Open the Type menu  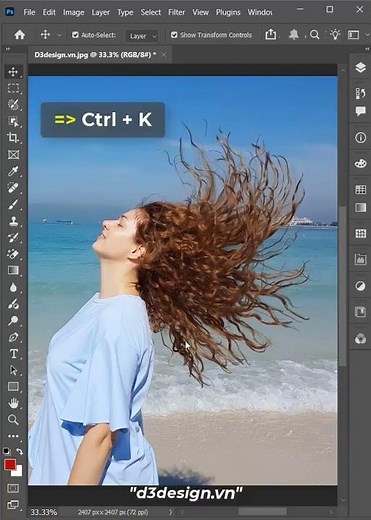(125, 12)
